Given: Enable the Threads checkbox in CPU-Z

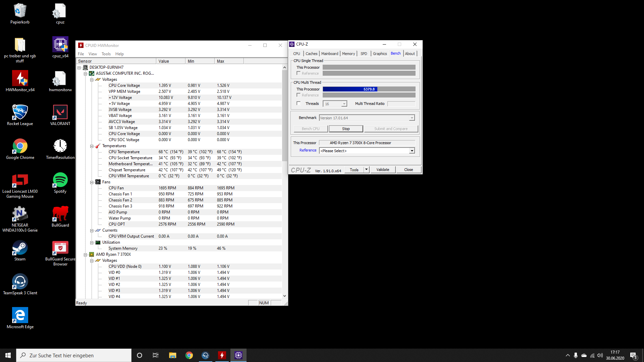Looking at the screenshot, I should [299, 104].
